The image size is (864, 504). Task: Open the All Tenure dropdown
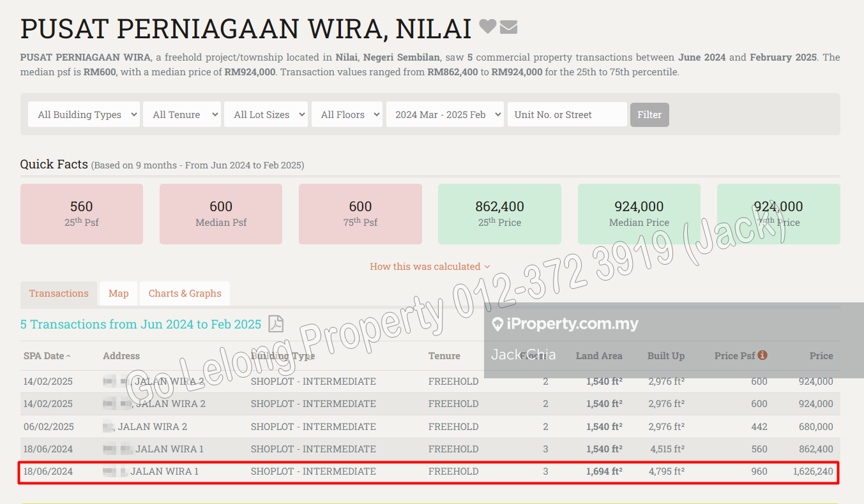(182, 115)
